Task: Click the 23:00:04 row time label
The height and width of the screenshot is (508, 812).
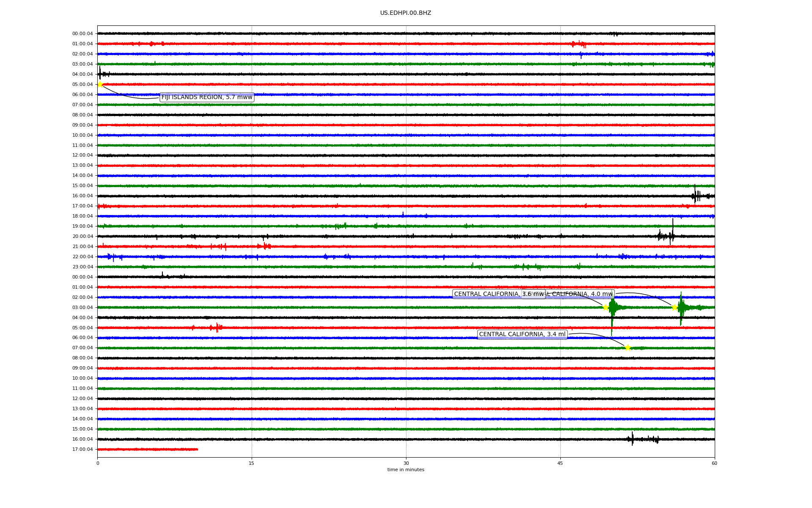Action: 82,267
